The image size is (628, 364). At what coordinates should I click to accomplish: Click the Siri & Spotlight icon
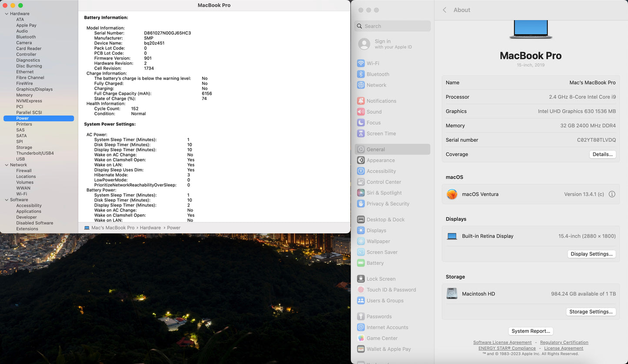pyautogui.click(x=361, y=193)
